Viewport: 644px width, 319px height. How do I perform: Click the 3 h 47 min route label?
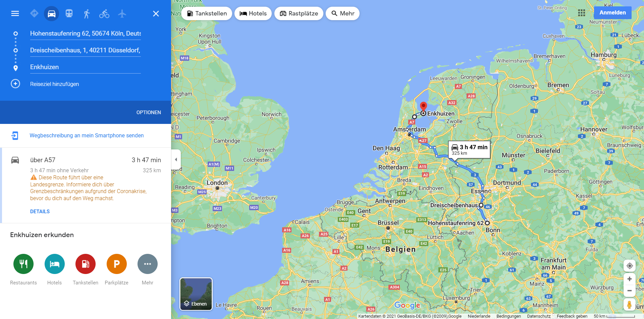(x=470, y=150)
